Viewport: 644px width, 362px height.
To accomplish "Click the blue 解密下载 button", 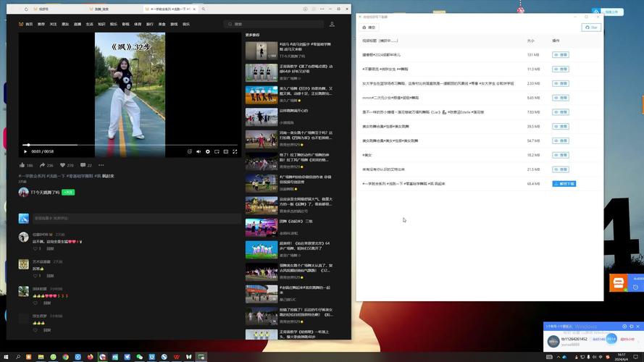I will [564, 184].
